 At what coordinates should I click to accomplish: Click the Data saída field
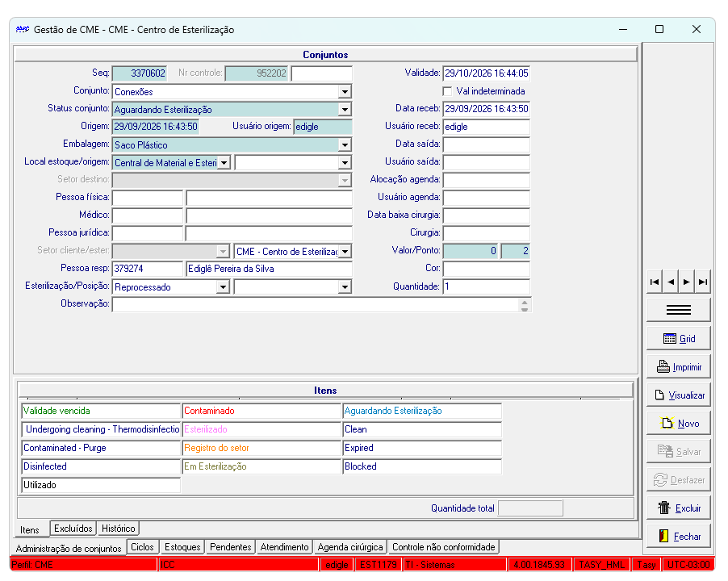click(486, 144)
